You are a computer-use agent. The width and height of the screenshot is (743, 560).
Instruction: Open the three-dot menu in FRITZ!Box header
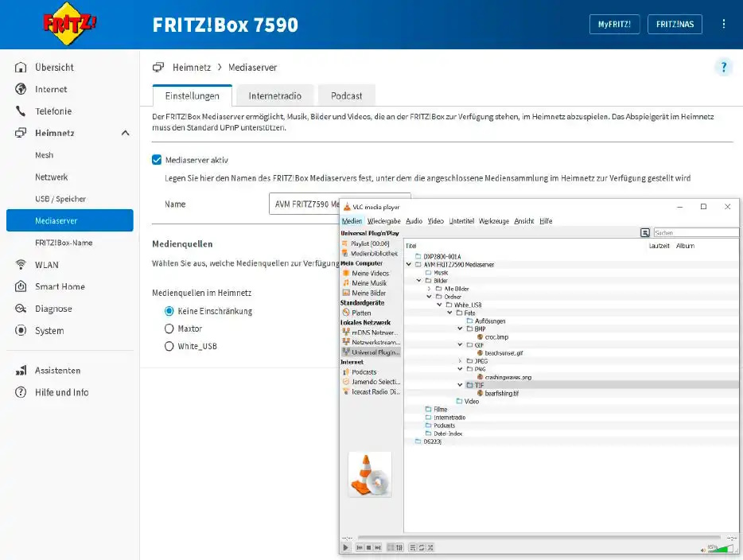[x=724, y=24]
